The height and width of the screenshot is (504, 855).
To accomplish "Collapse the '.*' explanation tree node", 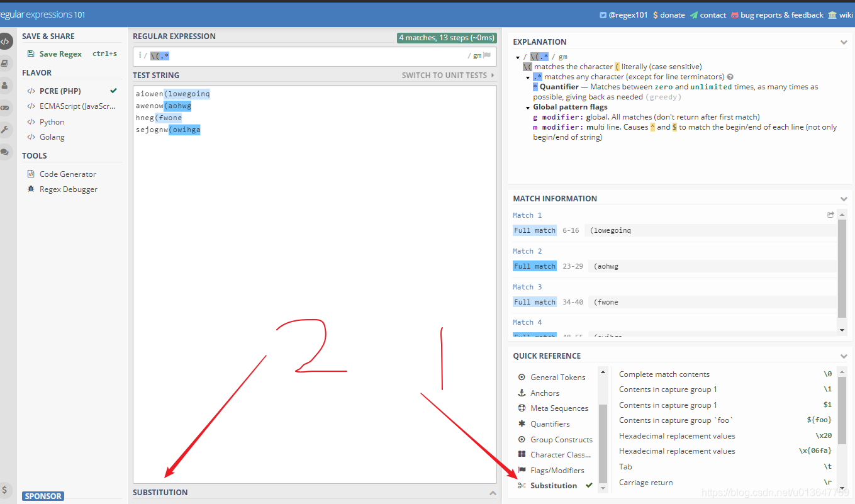I will coord(528,77).
